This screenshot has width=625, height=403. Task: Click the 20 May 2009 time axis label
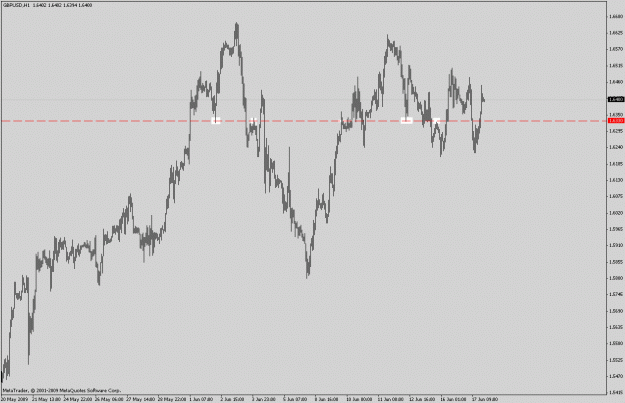(x=14, y=399)
